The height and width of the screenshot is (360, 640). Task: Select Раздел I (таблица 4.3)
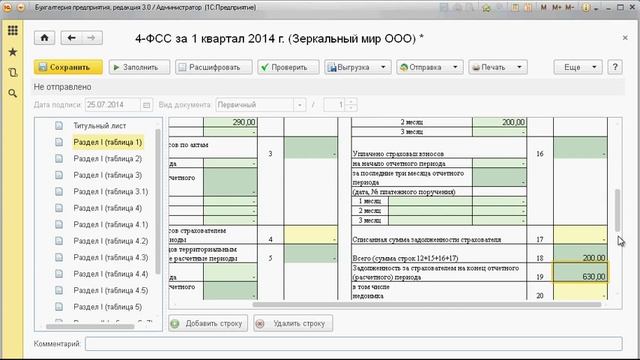pyautogui.click(x=111, y=258)
